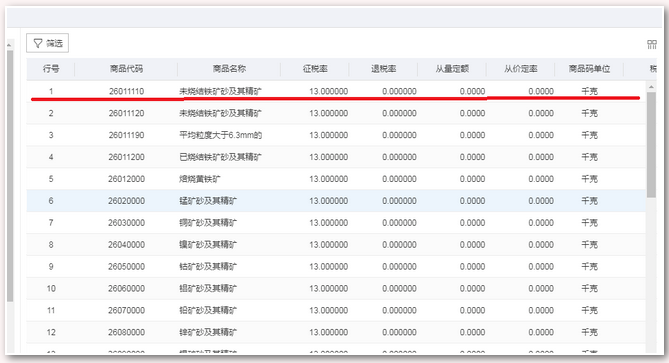This screenshot has height=363, width=669.
Task: Click row number 10 cell
Action: point(51,288)
